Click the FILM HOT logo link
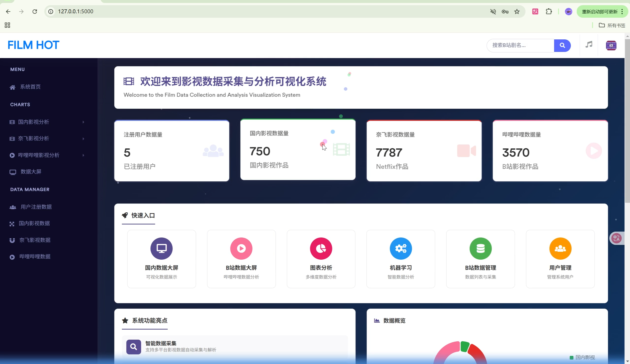 point(33,45)
